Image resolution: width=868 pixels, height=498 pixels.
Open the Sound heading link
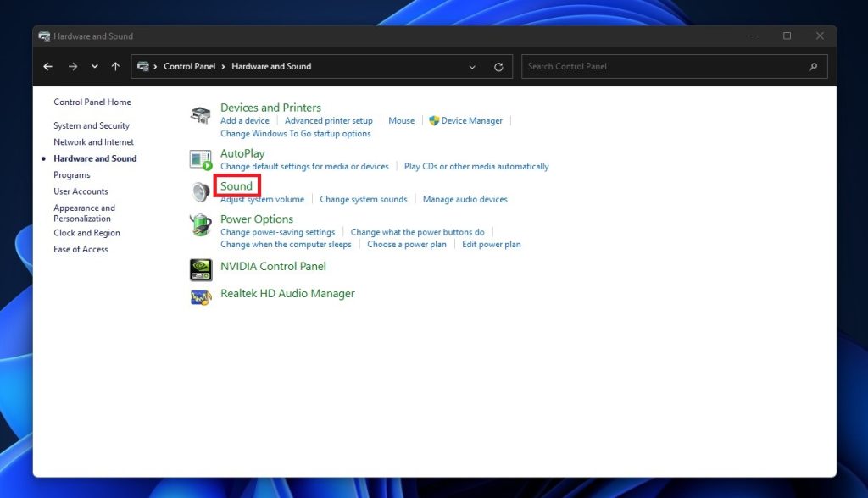[236, 186]
